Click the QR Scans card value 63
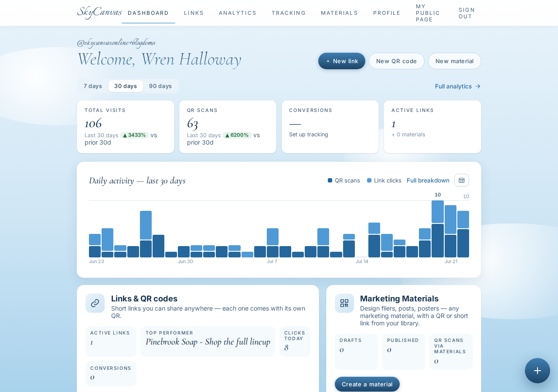558x392 pixels. 193,123
